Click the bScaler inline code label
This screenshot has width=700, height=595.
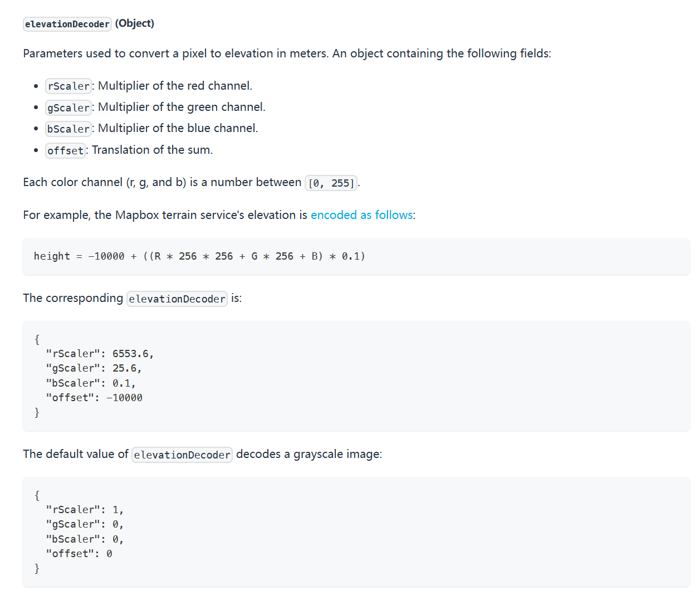68,129
